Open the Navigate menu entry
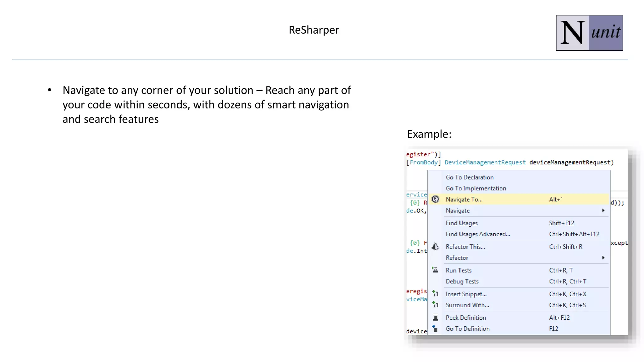 [519, 211]
